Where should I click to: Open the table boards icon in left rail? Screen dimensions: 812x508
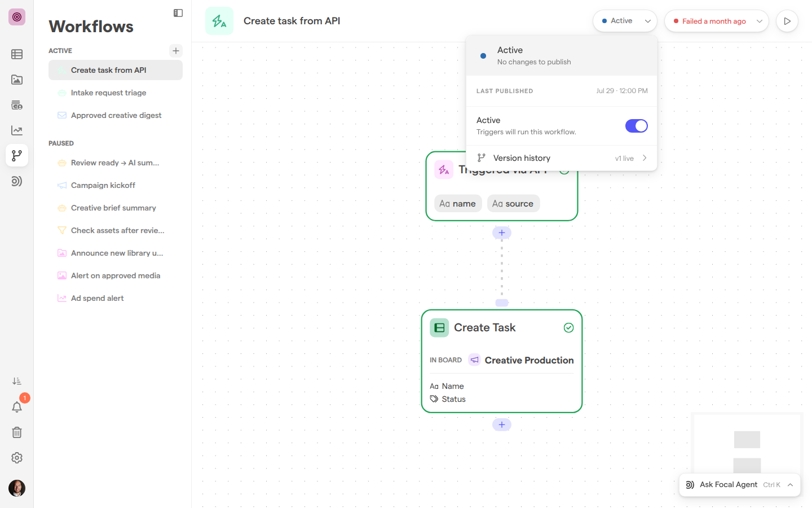click(17, 54)
